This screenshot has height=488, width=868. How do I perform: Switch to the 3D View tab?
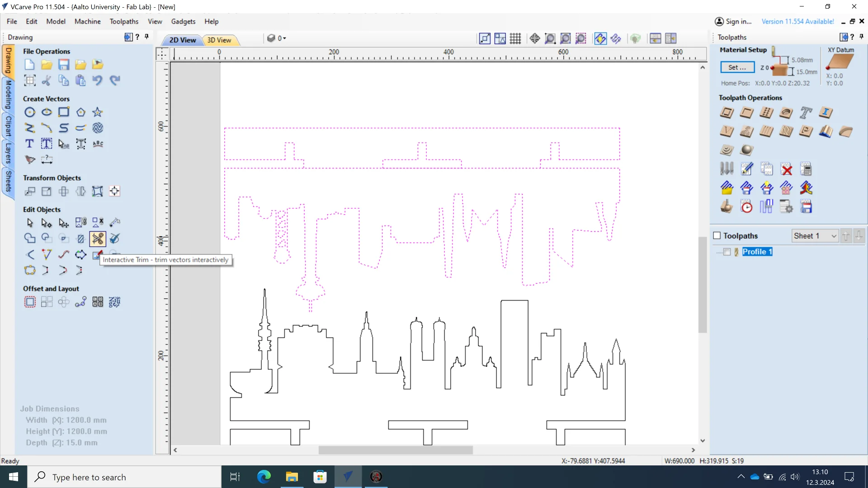(x=219, y=40)
